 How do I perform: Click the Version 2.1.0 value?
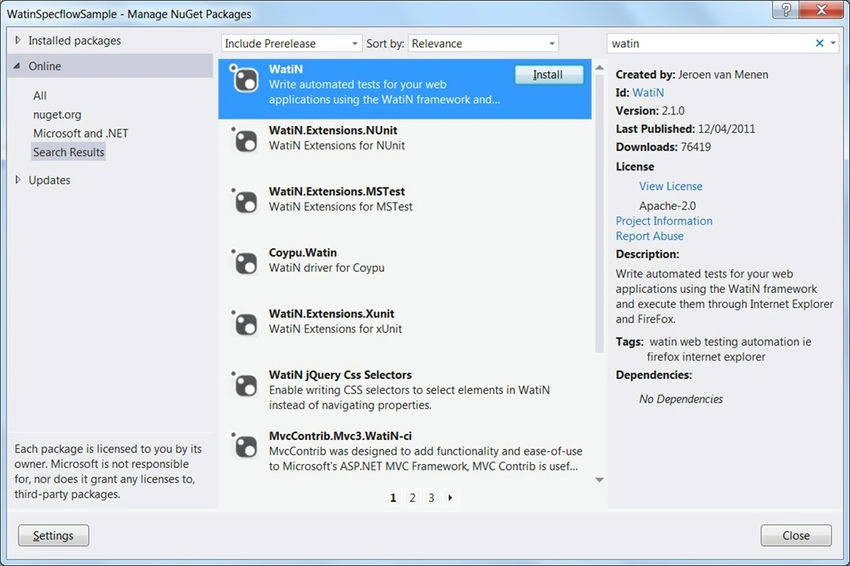tap(673, 111)
